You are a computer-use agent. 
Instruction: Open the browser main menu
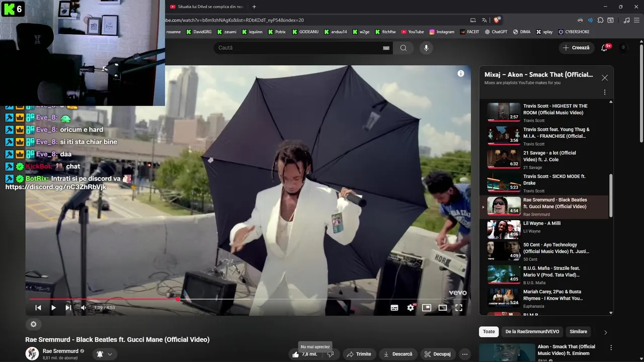coord(636,20)
